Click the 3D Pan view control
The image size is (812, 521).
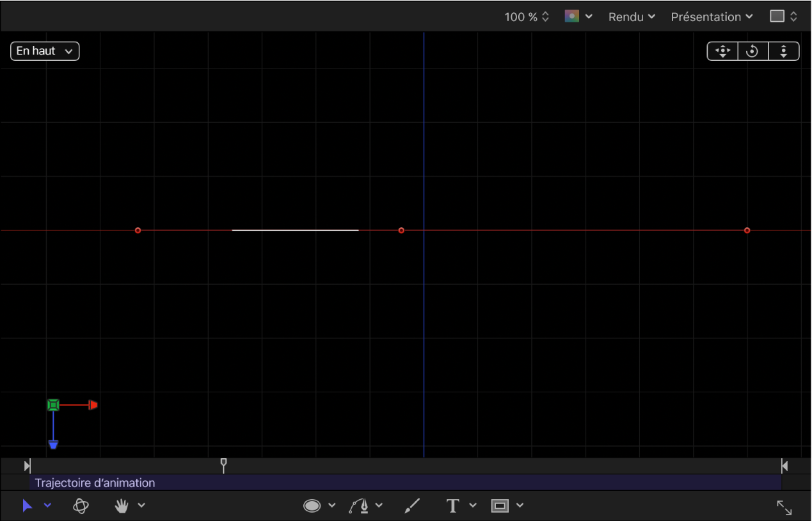[722, 51]
